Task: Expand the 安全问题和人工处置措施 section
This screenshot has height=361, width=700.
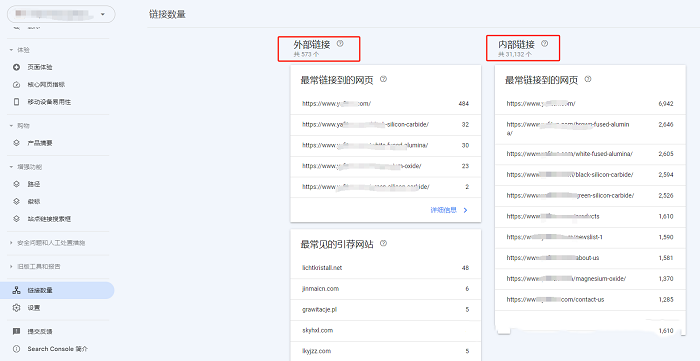Action: click(11, 243)
